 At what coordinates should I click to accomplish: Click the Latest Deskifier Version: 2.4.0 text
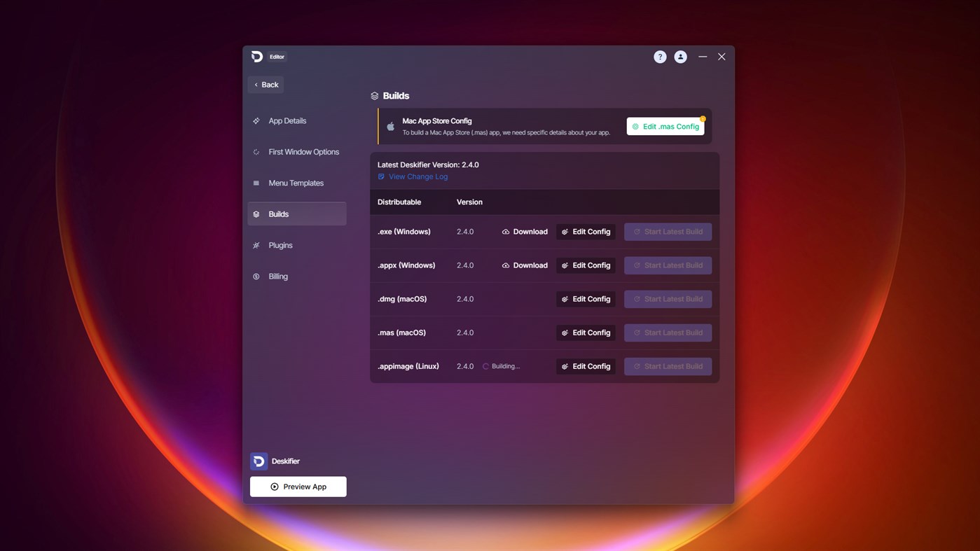(428, 165)
